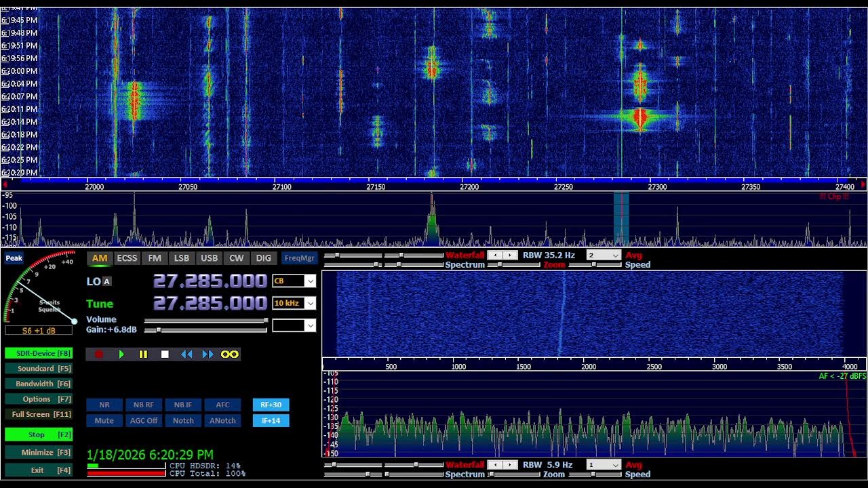The height and width of the screenshot is (488, 868).
Task: Click the right scroll arrow of frequency scale
Action: tap(863, 184)
